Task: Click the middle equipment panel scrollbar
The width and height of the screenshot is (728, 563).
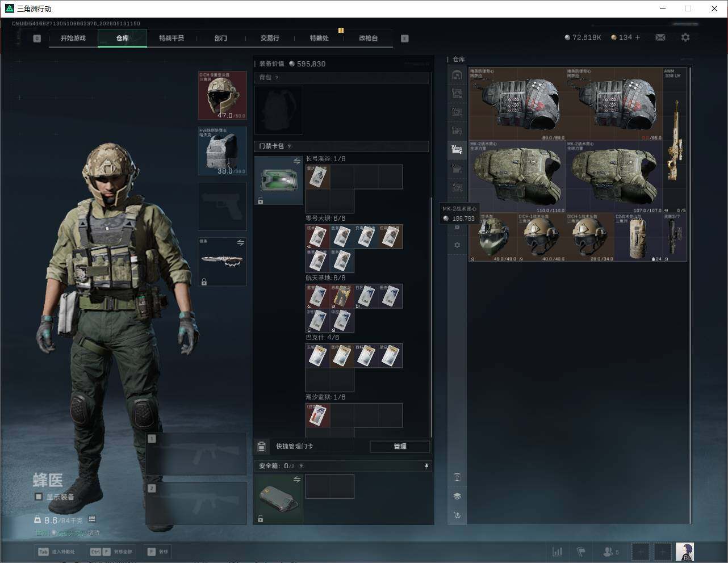Action: 431,318
